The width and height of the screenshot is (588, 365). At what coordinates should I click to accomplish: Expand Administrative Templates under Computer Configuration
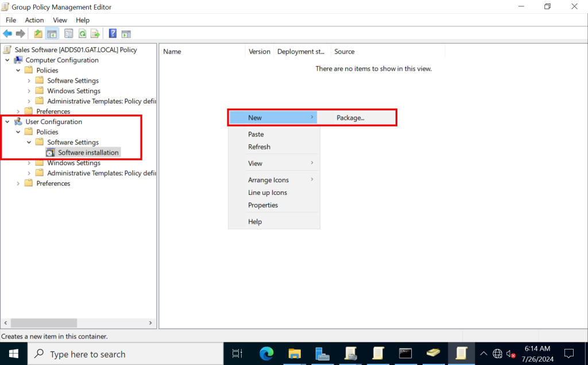click(x=29, y=101)
